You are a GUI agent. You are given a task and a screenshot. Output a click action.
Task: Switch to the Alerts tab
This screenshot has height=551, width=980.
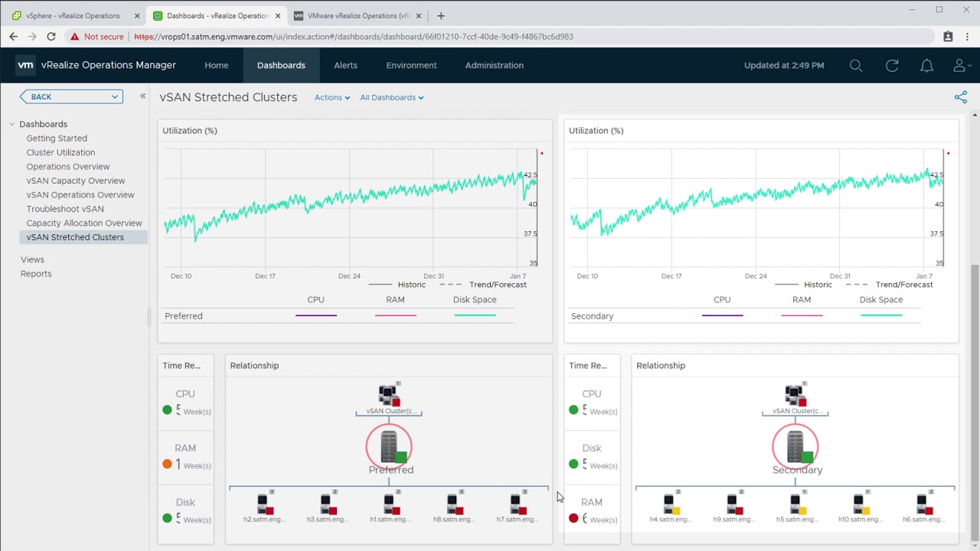345,66
